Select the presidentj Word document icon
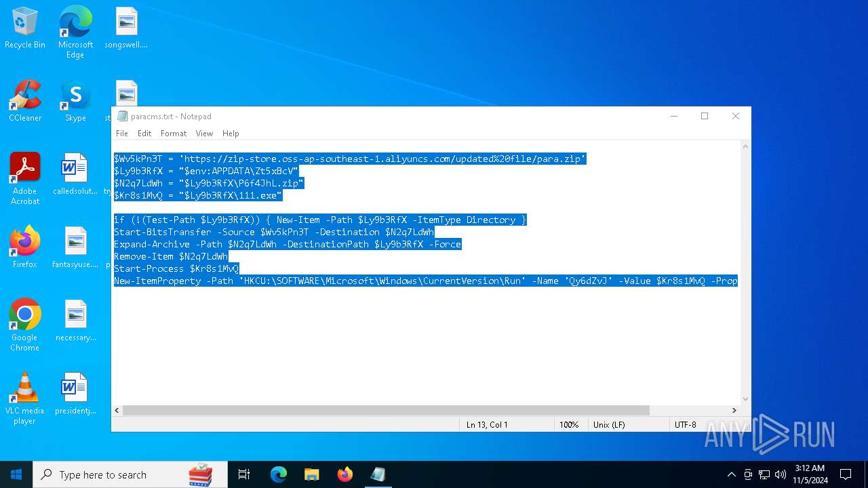 [x=75, y=394]
